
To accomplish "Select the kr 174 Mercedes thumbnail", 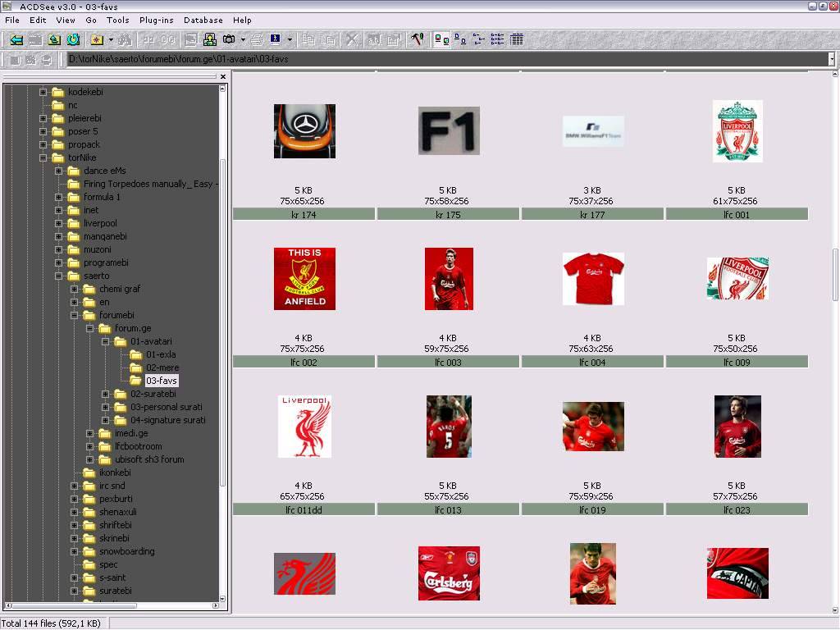I will point(304,131).
